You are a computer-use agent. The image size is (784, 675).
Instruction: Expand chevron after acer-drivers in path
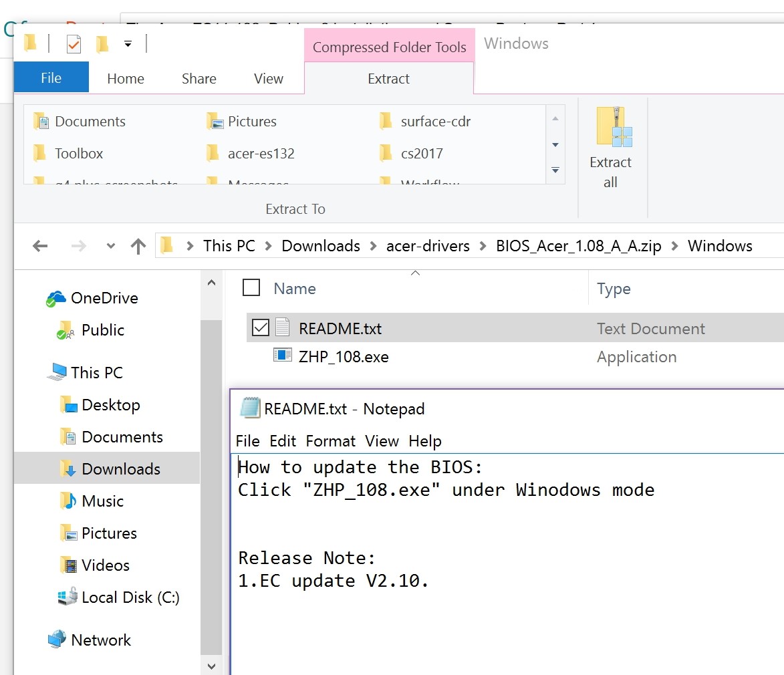click(x=483, y=245)
